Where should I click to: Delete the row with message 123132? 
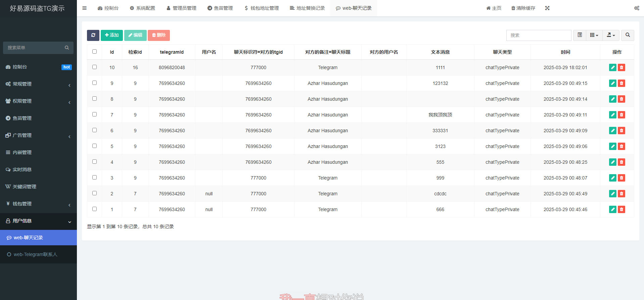pos(622,83)
